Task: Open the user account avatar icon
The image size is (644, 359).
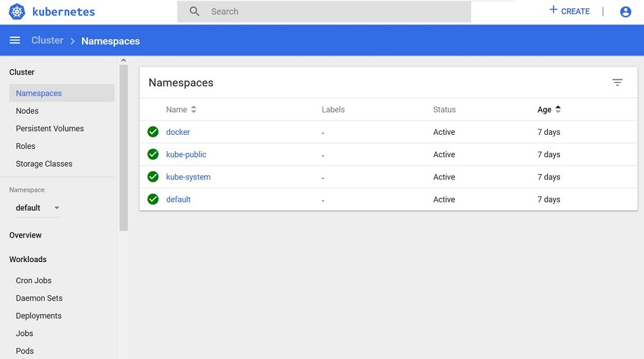Action: (626, 12)
